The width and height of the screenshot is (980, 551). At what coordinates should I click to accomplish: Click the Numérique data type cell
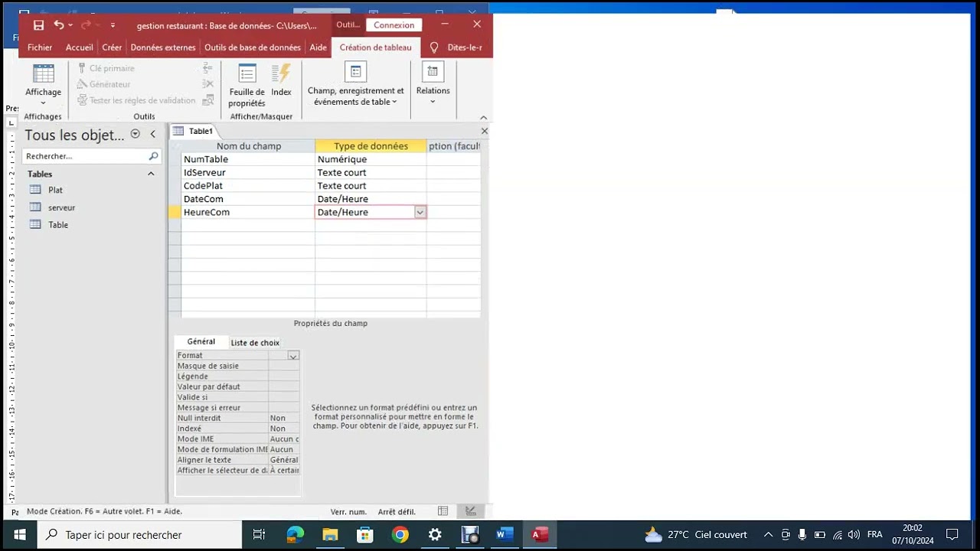[x=371, y=159]
